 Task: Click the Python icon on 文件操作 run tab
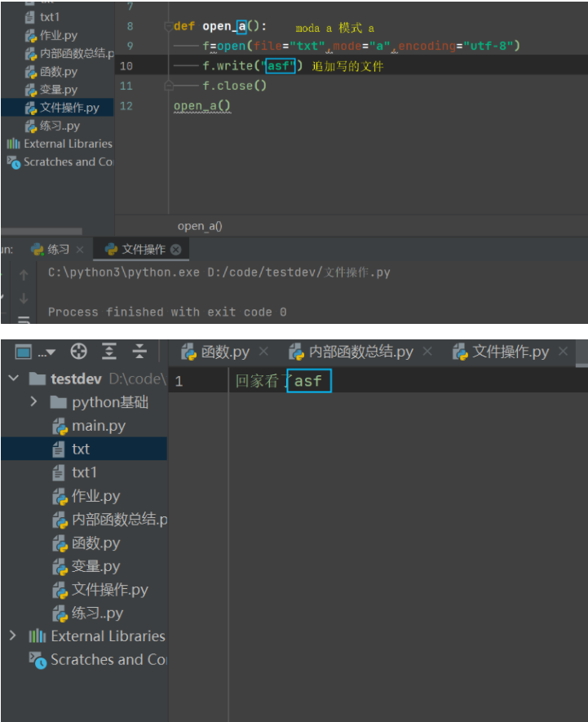click(x=111, y=249)
